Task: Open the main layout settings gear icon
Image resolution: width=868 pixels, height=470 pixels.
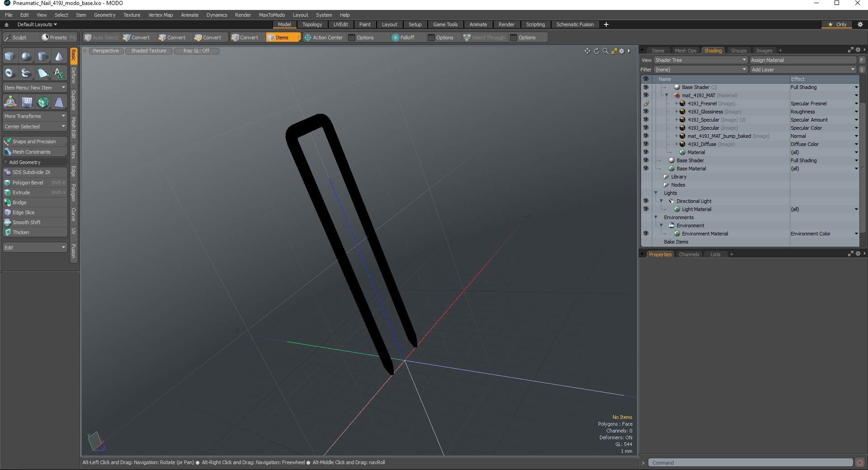Action: (860, 24)
